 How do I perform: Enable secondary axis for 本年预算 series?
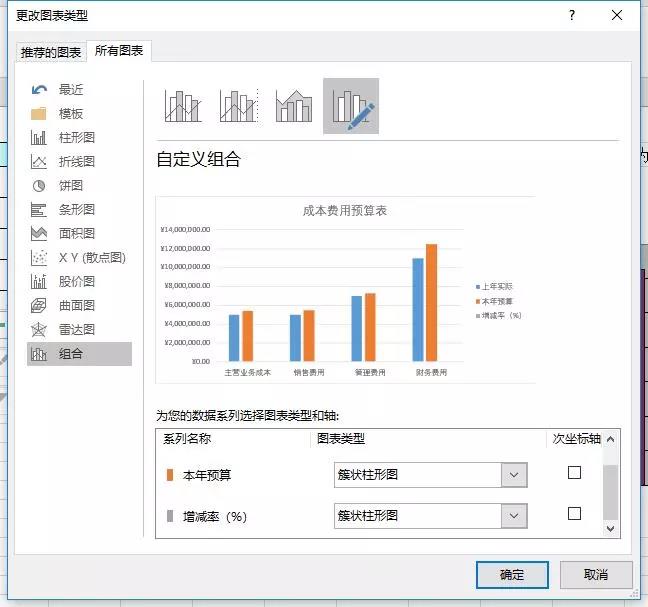click(x=574, y=473)
